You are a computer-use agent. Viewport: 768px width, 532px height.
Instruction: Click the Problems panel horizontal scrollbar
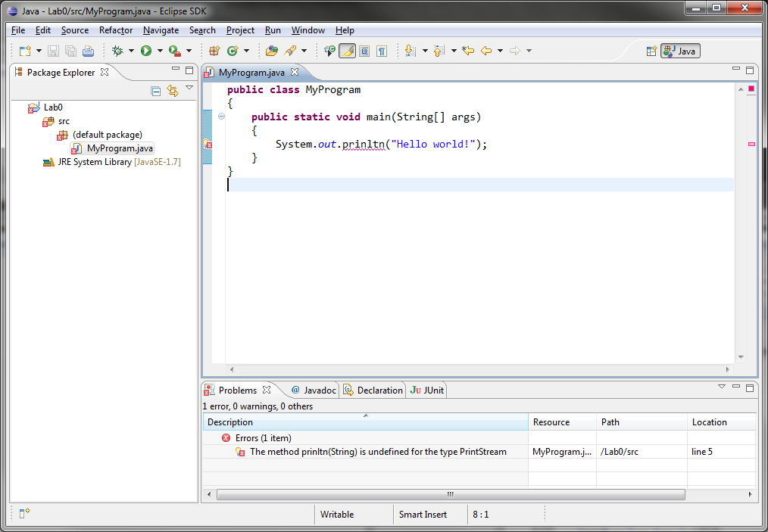451,494
